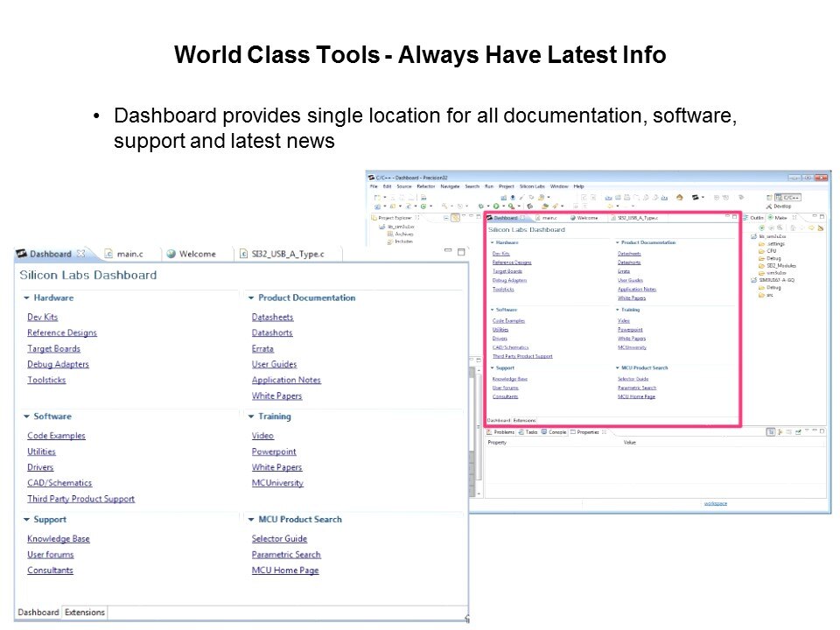The width and height of the screenshot is (840, 630).
Task: Click the Console view icon
Action: [543, 431]
